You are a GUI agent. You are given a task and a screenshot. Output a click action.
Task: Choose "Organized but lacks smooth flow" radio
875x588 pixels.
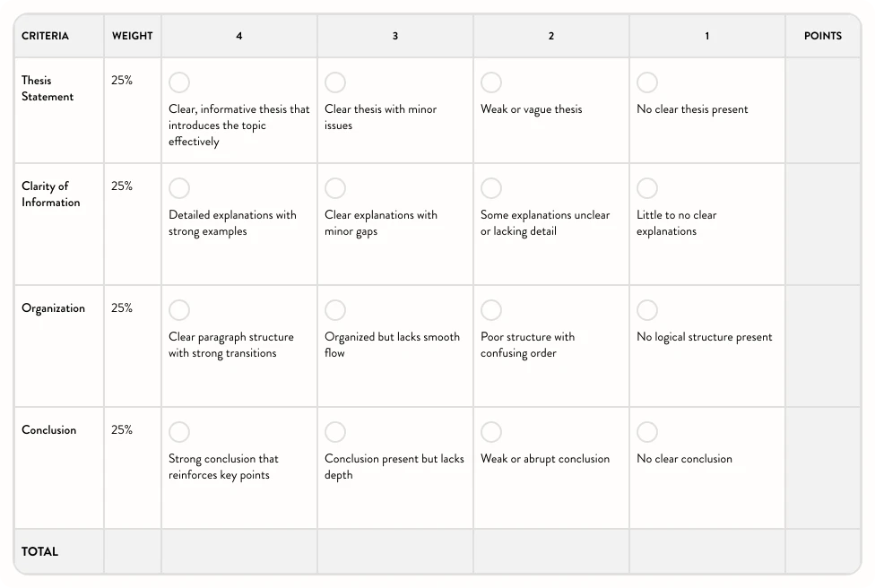[x=335, y=310]
